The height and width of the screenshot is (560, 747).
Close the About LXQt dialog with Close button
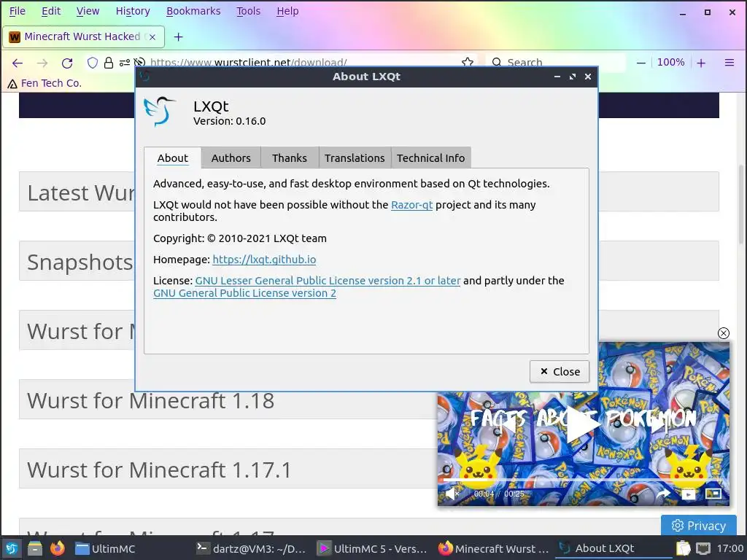click(x=560, y=371)
